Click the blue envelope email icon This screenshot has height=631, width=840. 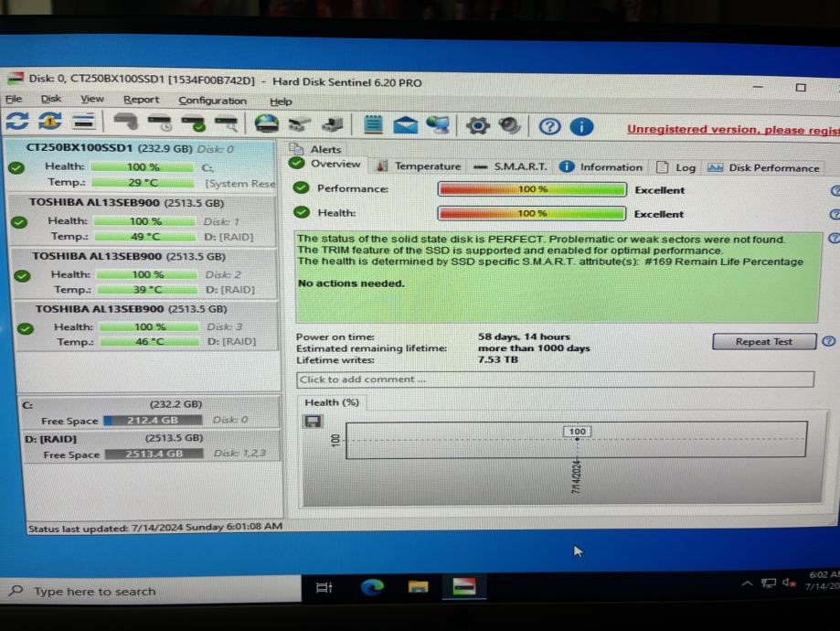coord(406,125)
